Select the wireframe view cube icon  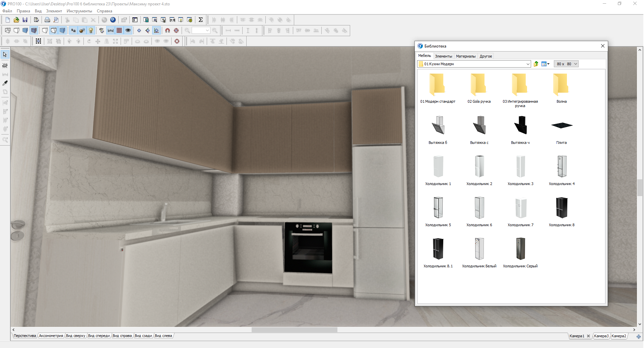8,30
